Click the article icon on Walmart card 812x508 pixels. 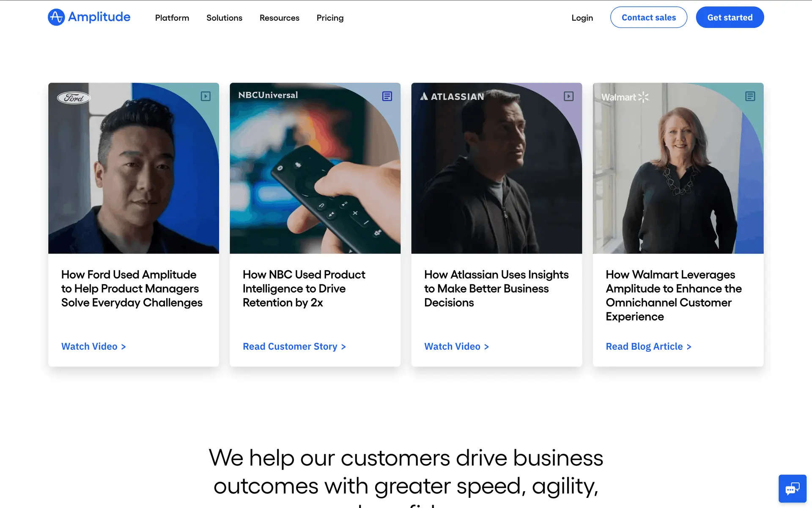point(750,97)
